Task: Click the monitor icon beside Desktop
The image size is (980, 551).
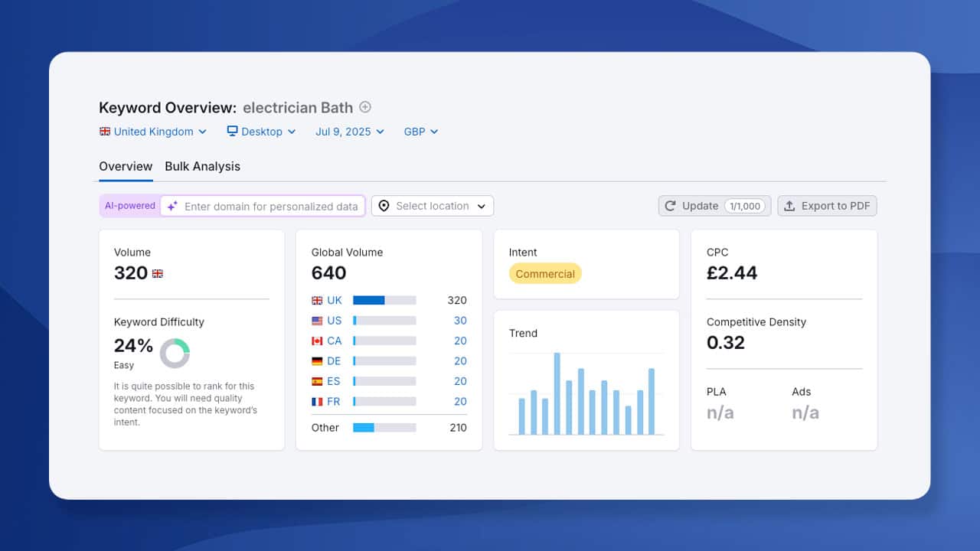Action: tap(233, 131)
